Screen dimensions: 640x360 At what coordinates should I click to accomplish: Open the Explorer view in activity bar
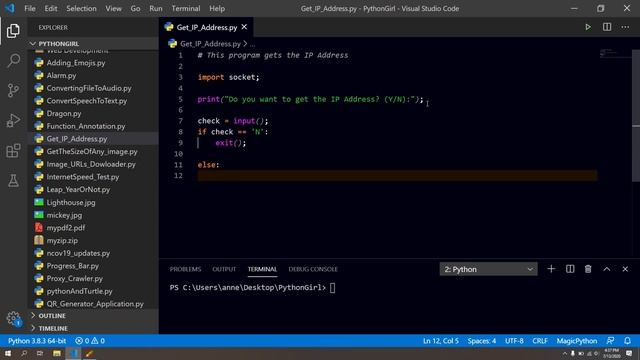(13, 31)
